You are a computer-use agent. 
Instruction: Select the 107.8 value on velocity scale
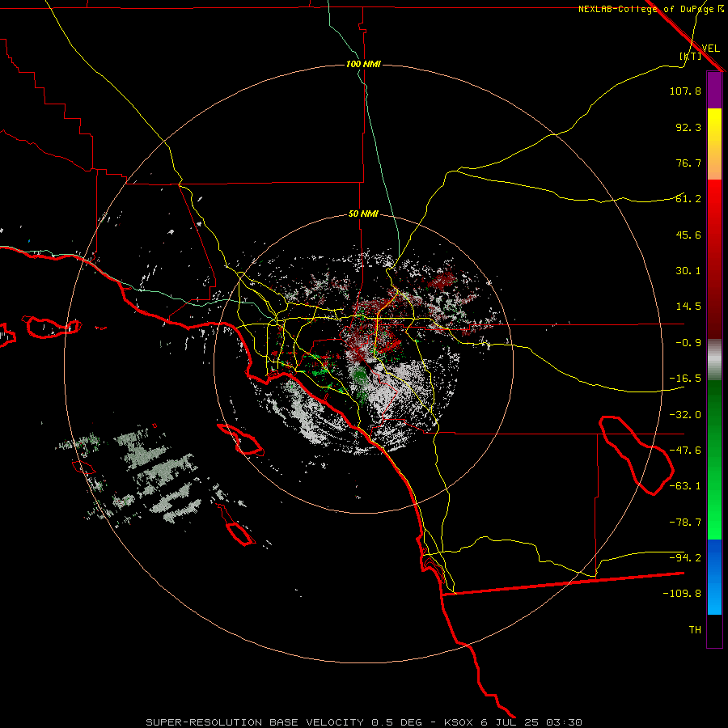click(x=685, y=91)
